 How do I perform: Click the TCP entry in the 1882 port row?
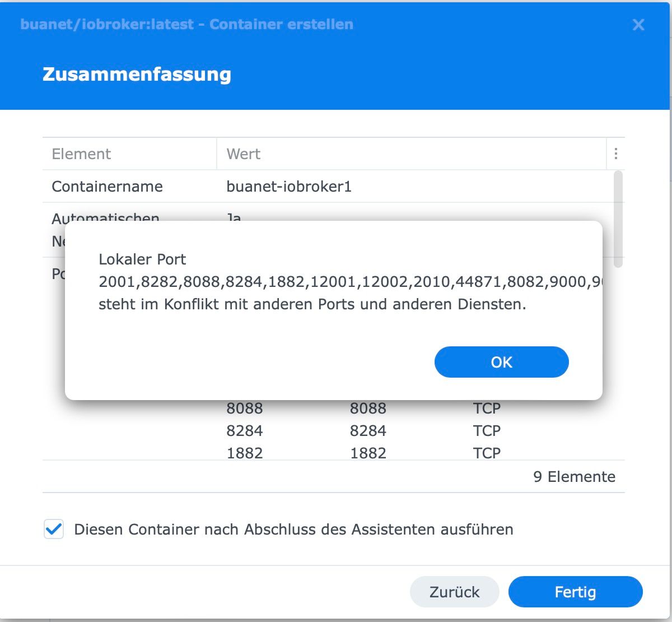pyautogui.click(x=487, y=453)
